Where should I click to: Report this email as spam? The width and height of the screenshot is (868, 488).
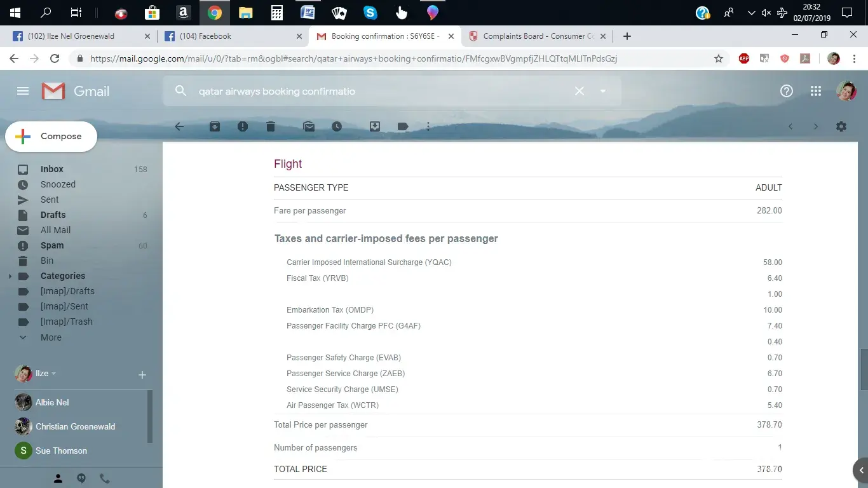[243, 126]
